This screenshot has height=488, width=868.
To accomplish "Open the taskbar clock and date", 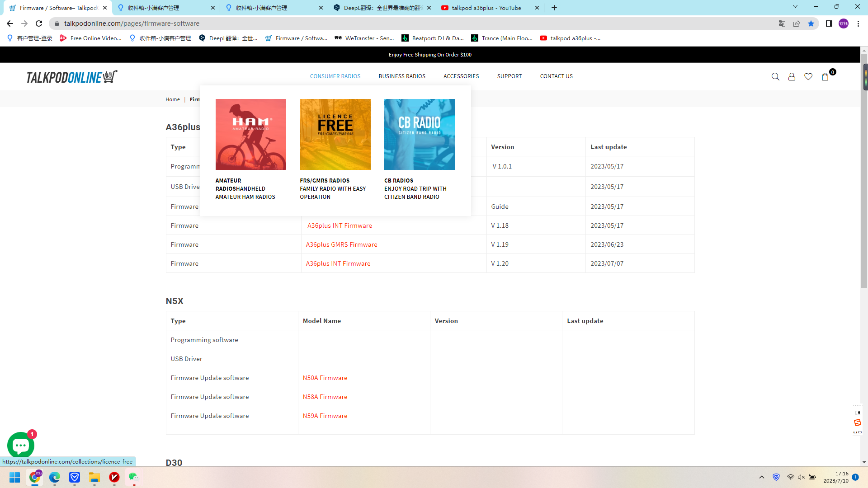I will click(835, 477).
